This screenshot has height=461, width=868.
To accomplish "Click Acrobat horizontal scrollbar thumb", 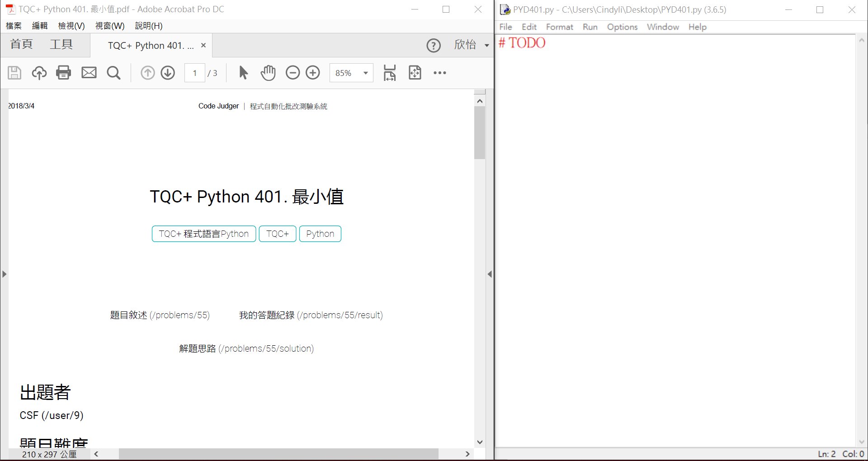I will (278, 454).
